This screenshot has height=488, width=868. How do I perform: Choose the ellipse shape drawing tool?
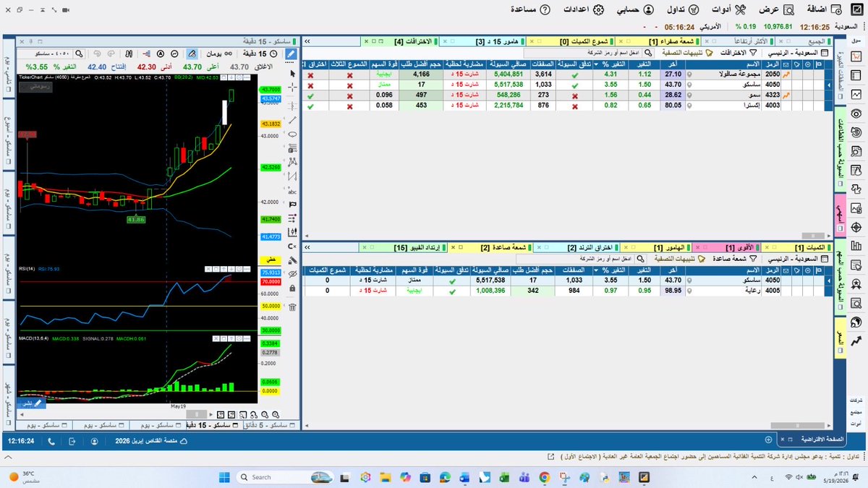pos(292,134)
